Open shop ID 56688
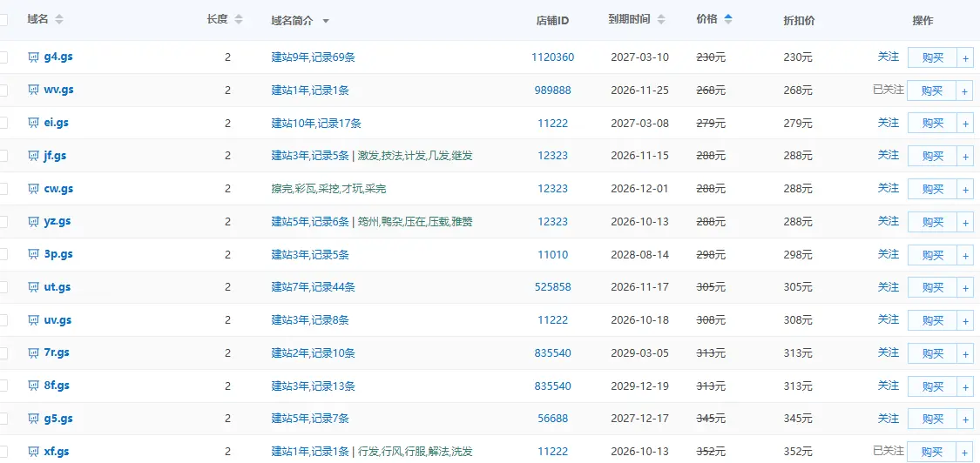 click(x=552, y=419)
